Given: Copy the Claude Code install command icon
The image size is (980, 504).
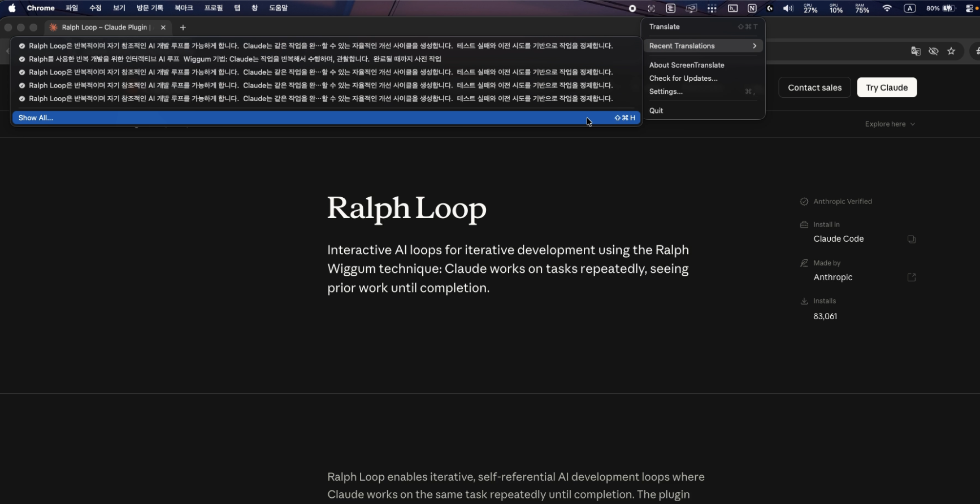Looking at the screenshot, I should point(912,239).
